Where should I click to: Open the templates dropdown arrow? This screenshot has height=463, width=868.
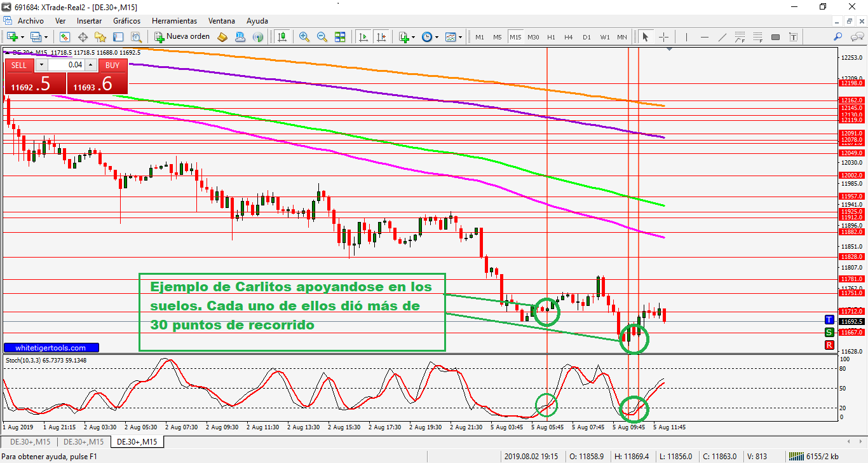coord(460,37)
